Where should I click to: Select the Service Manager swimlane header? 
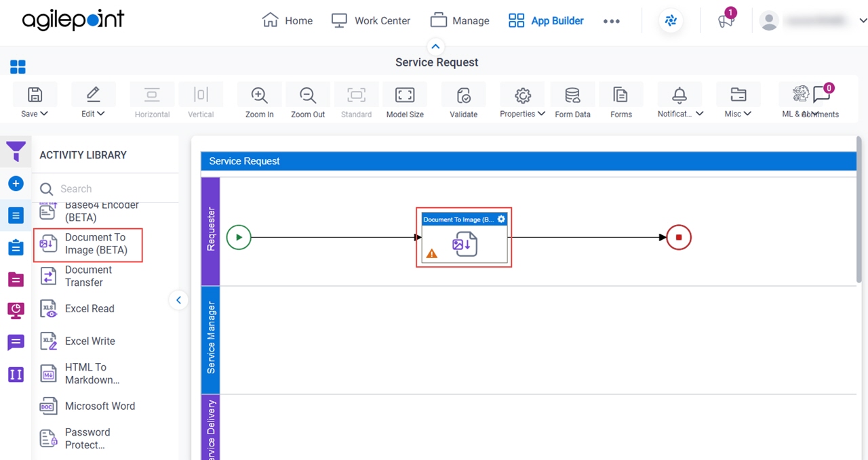coord(211,339)
